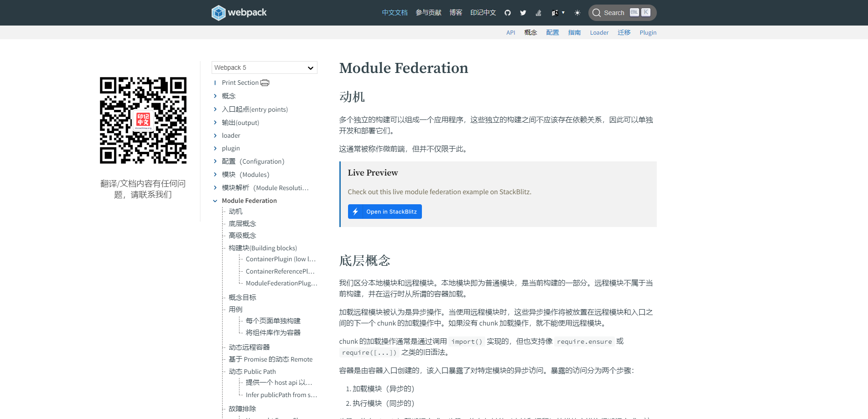Screen dimensions: 868x419
Task: Open the Twitter bird icon
Action: [523, 13]
